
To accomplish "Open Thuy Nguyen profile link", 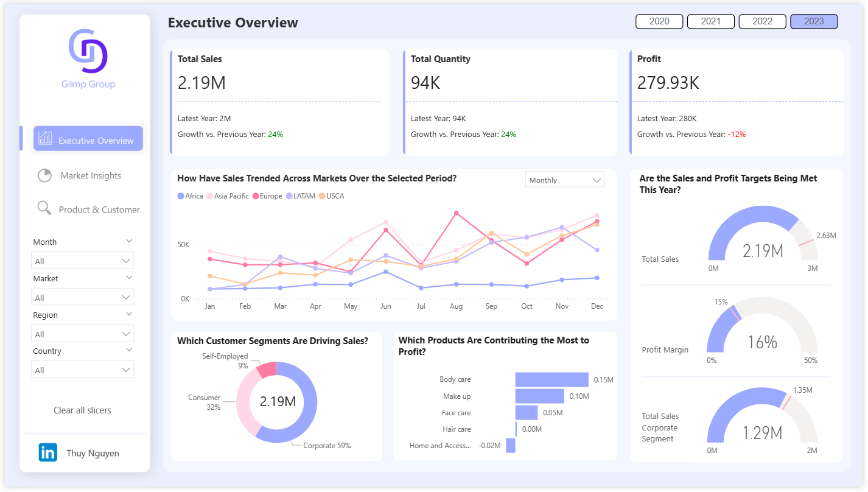I will [x=93, y=453].
